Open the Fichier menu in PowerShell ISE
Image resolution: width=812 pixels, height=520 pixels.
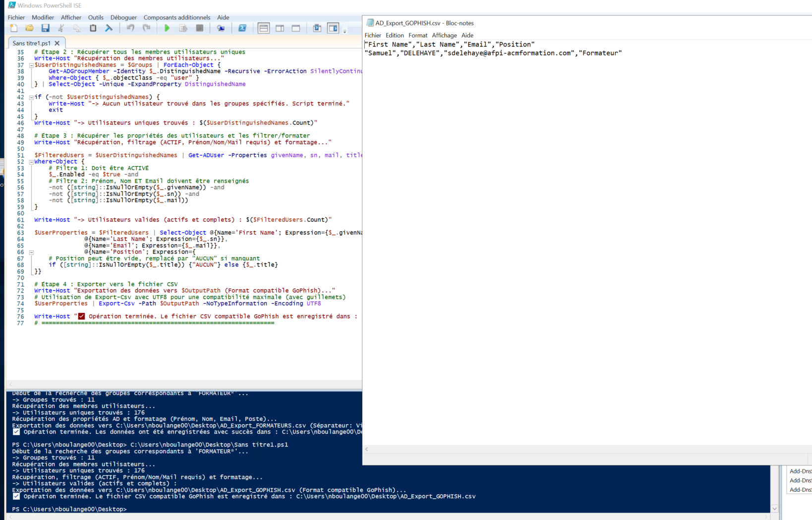(16, 17)
